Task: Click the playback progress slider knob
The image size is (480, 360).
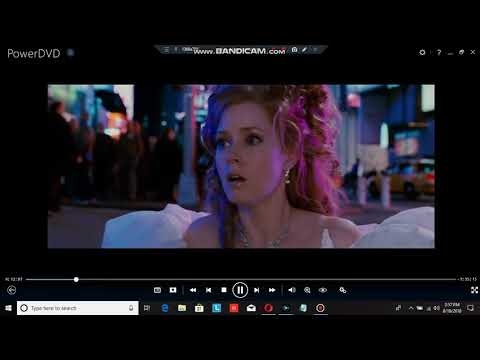Action: point(76,279)
